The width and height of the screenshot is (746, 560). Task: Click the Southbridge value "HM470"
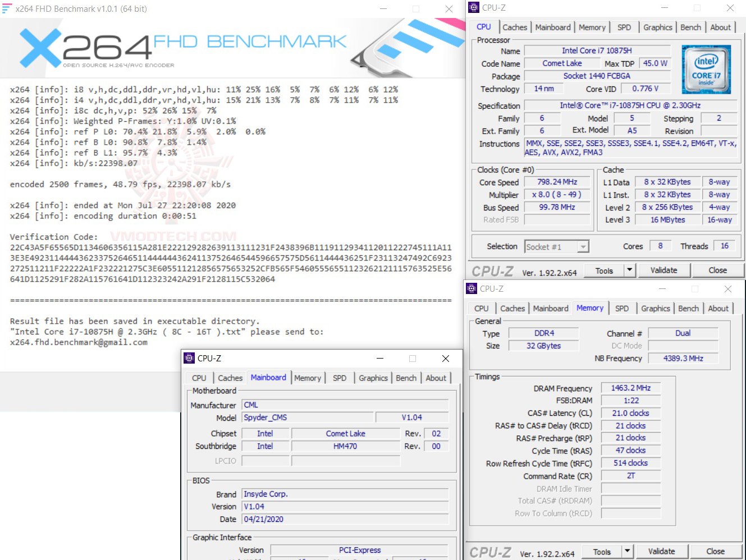coord(345,446)
